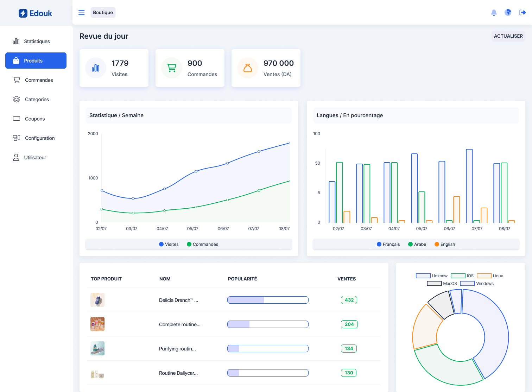Screen dimensions: 532x392
Task: Toggle Windows segment in donut legend
Action: [477, 284]
